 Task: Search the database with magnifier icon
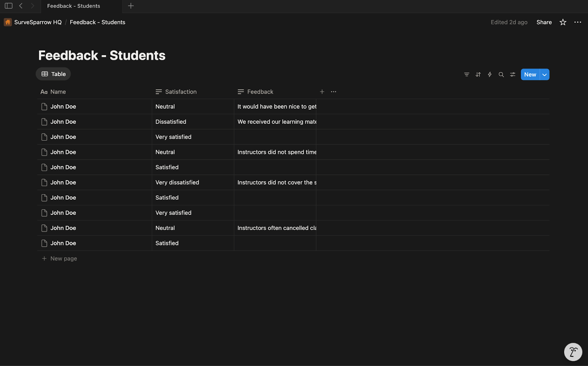pyautogui.click(x=501, y=75)
